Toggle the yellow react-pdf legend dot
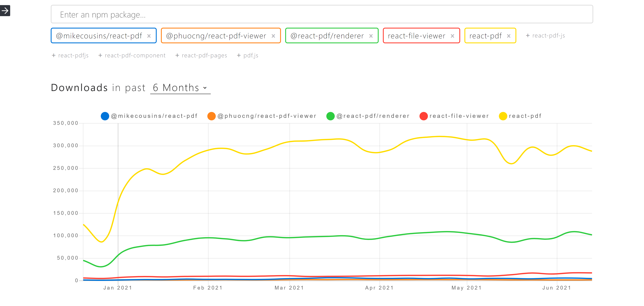644x306 pixels. 503,116
